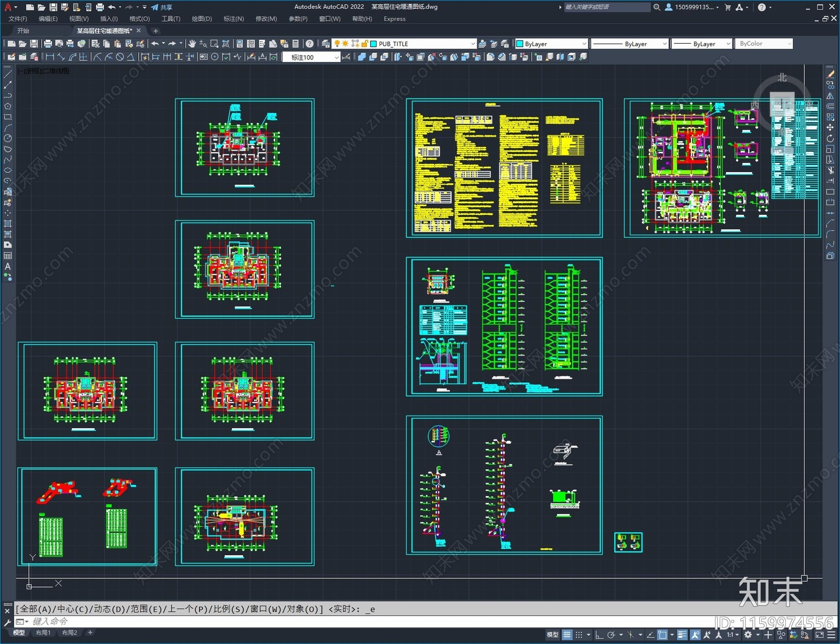The width and height of the screenshot is (840, 644).
Task: Select the Pan hand tool in toolbar
Action: click(x=192, y=44)
